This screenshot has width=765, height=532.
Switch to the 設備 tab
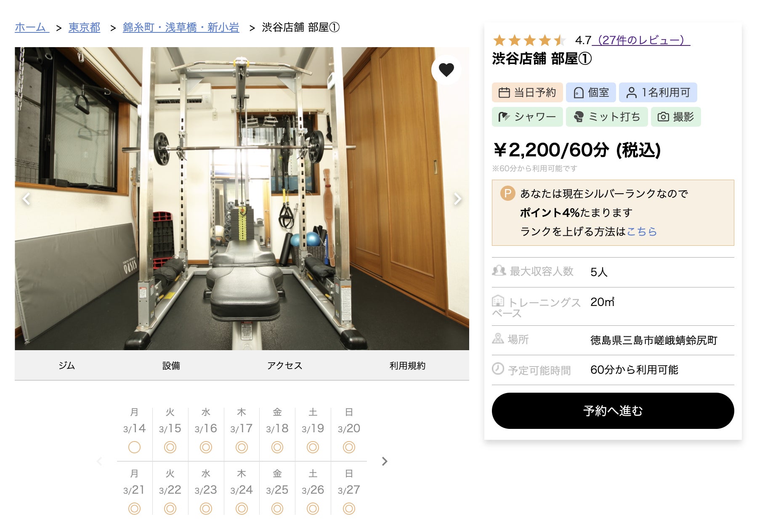point(171,365)
